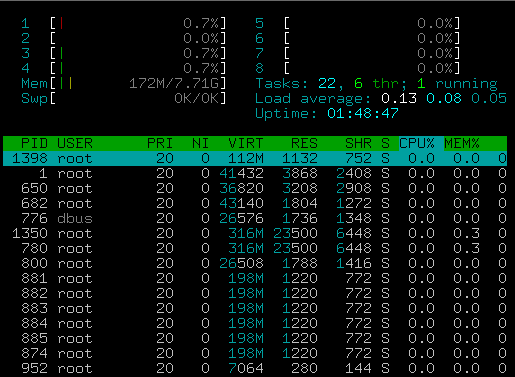
Task: Click the VIRT value 26576
Action: (242, 218)
